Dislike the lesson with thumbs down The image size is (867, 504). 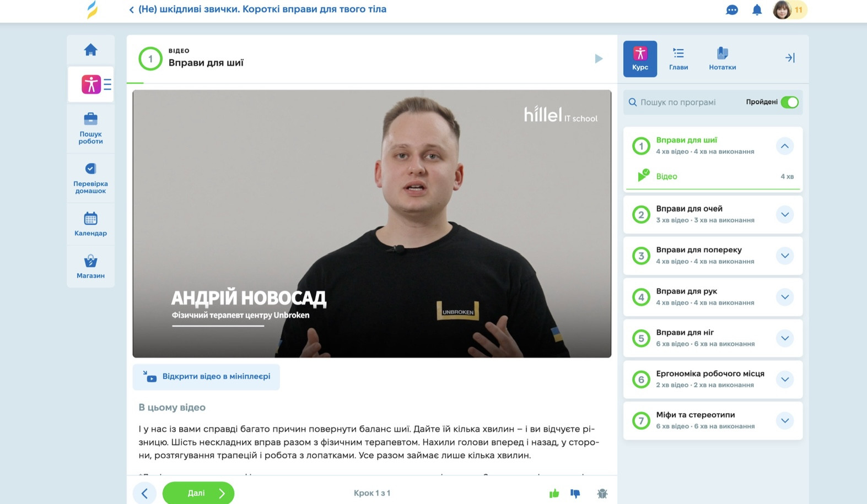(x=575, y=494)
